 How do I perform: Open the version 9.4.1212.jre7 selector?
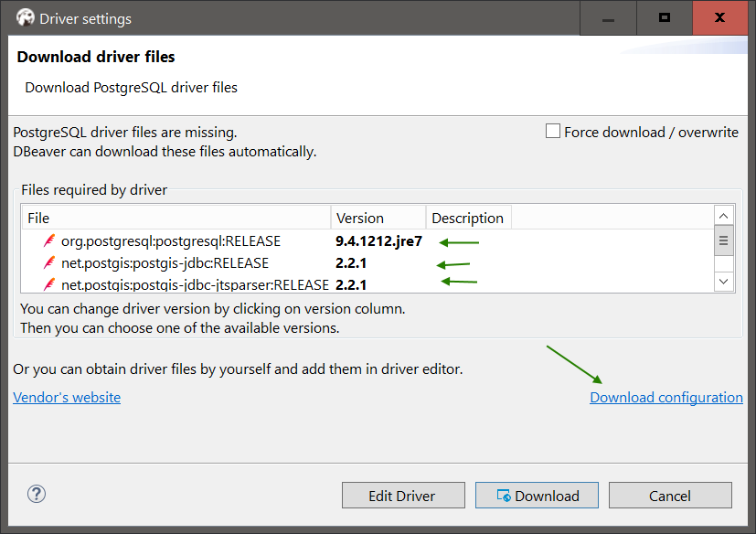click(378, 241)
